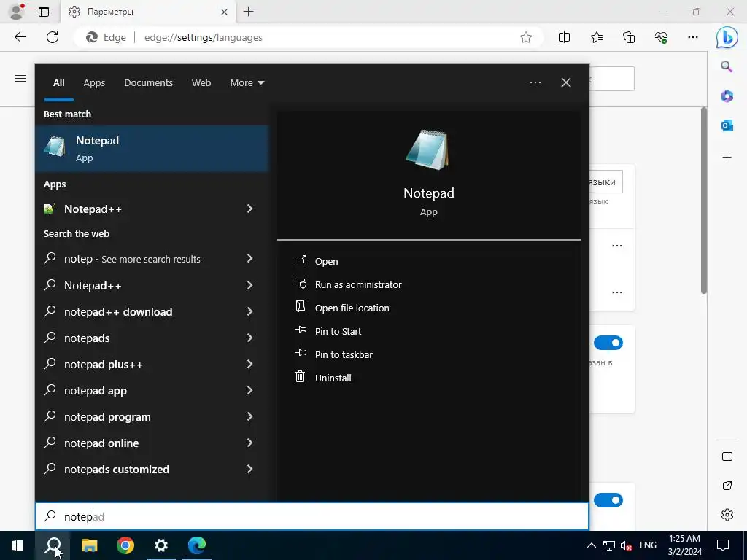Switch to the Apps search tab

(94, 83)
